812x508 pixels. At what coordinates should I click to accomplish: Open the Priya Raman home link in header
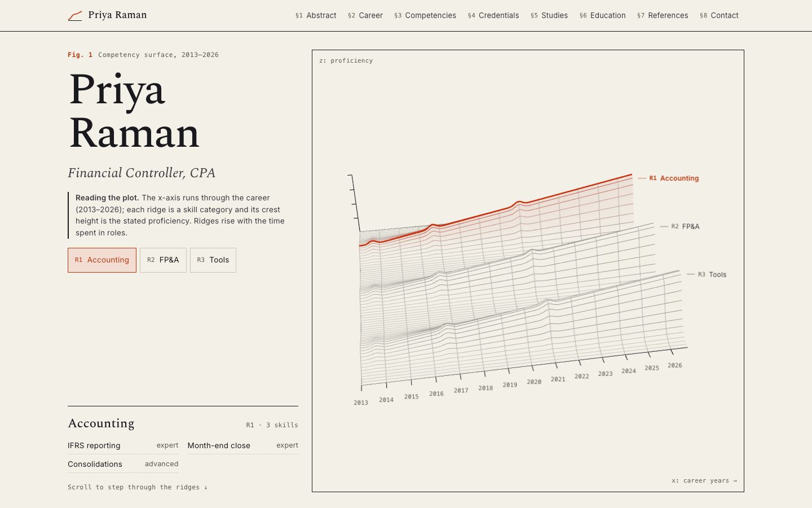107,15
